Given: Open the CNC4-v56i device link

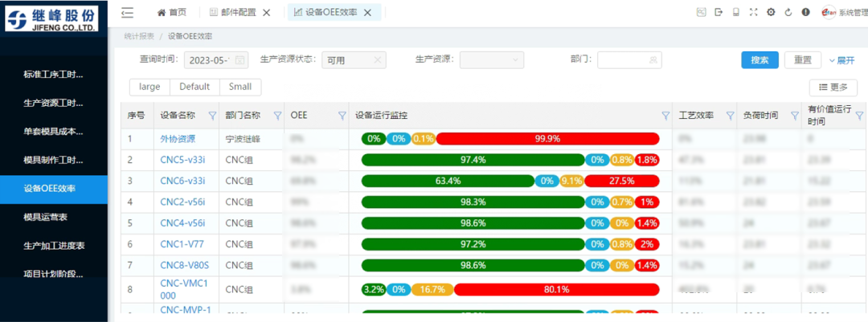Looking at the screenshot, I should (182, 223).
